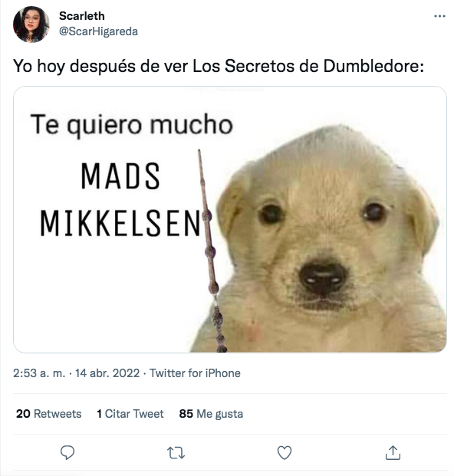Viewport: 454px width, 476px height.
Task: Open the Scarleth display name link
Action: [82, 16]
